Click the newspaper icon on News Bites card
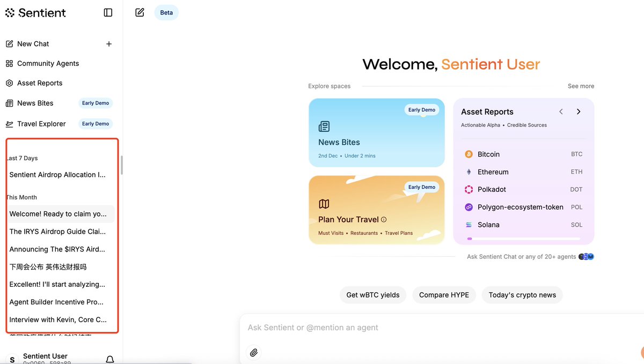The height and width of the screenshot is (364, 644). [x=324, y=127]
